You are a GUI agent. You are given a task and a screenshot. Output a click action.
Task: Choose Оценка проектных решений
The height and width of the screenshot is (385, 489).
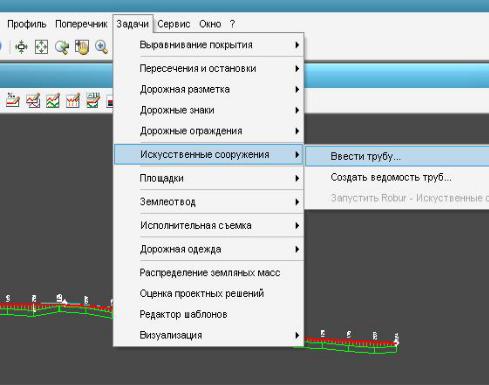pyautogui.click(x=208, y=294)
